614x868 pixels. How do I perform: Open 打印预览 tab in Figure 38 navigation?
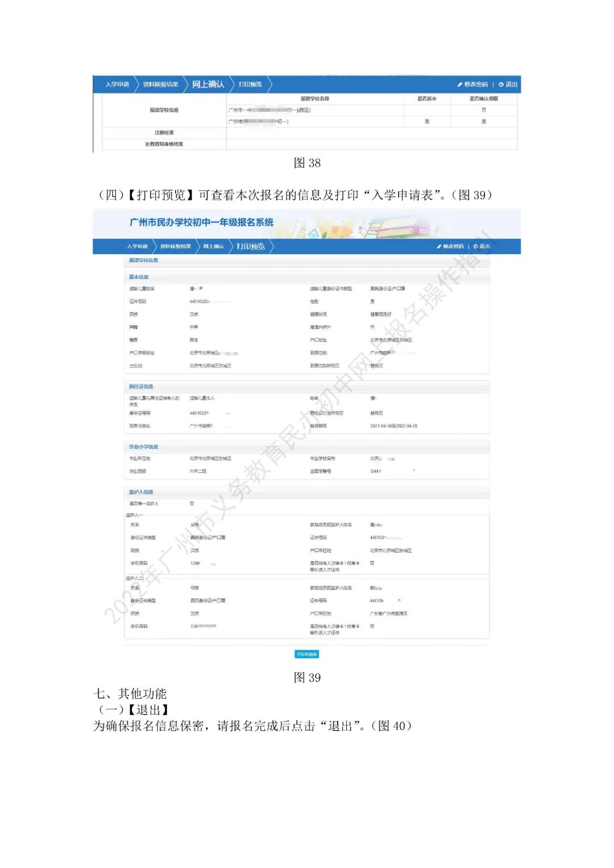pyautogui.click(x=250, y=84)
